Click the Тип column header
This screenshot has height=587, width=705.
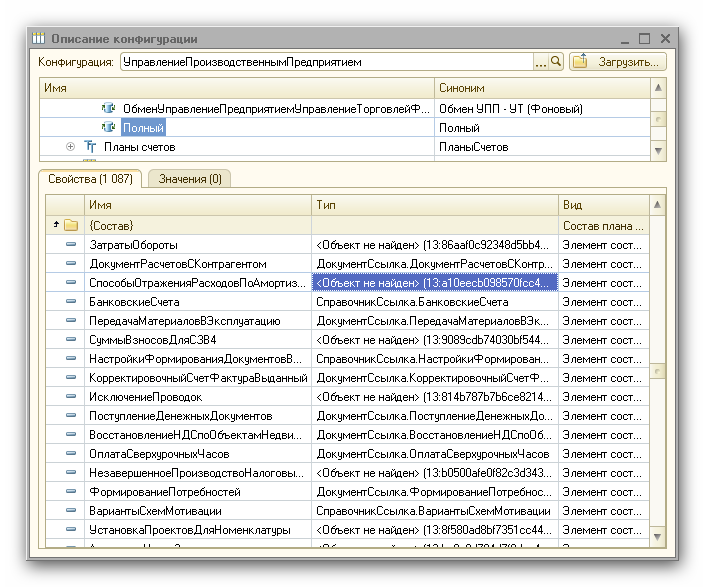(x=435, y=205)
